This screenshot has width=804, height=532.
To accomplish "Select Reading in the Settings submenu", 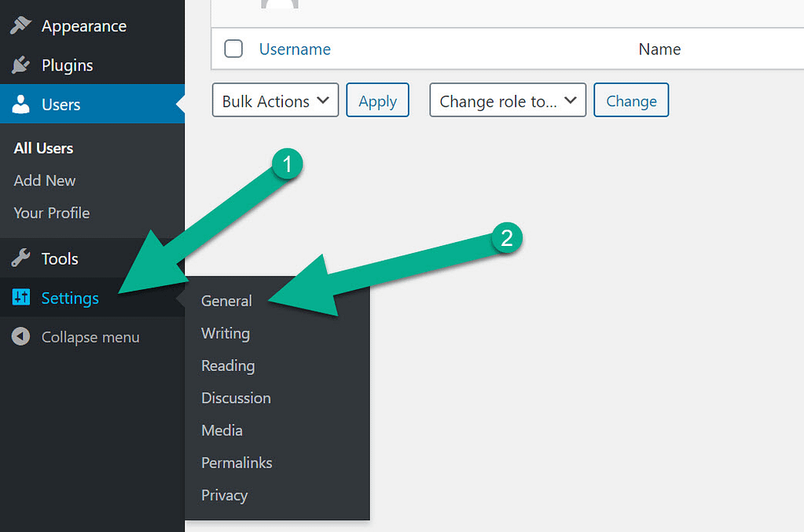I will (227, 365).
